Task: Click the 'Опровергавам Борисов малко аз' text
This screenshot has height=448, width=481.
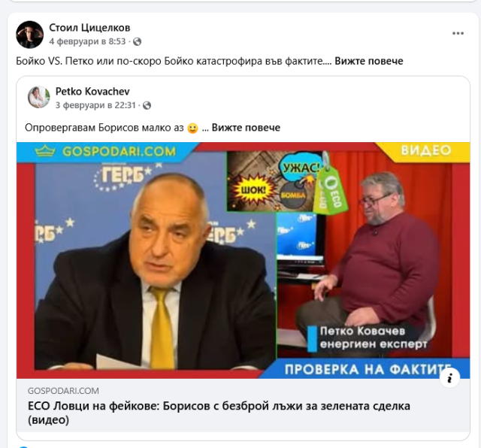Action: pos(104,128)
